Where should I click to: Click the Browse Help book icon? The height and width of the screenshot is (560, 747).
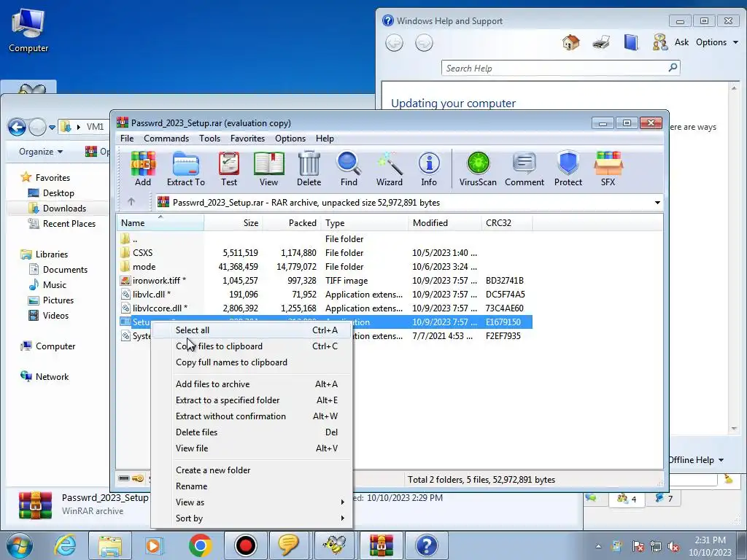click(x=631, y=42)
